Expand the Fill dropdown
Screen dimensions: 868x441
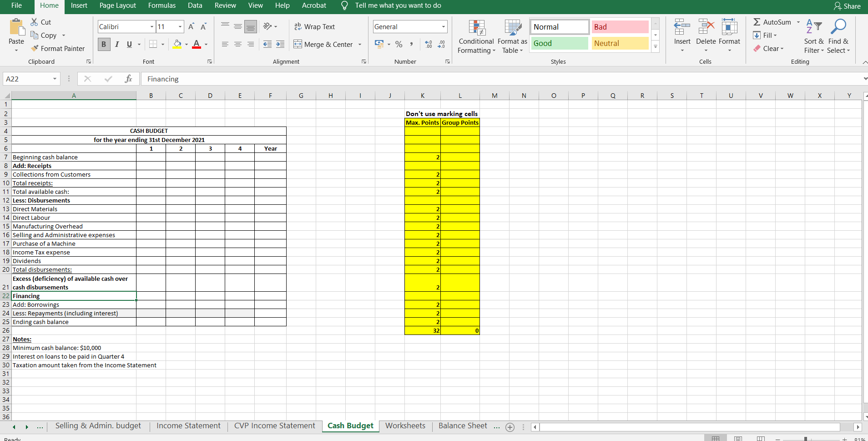click(x=775, y=35)
